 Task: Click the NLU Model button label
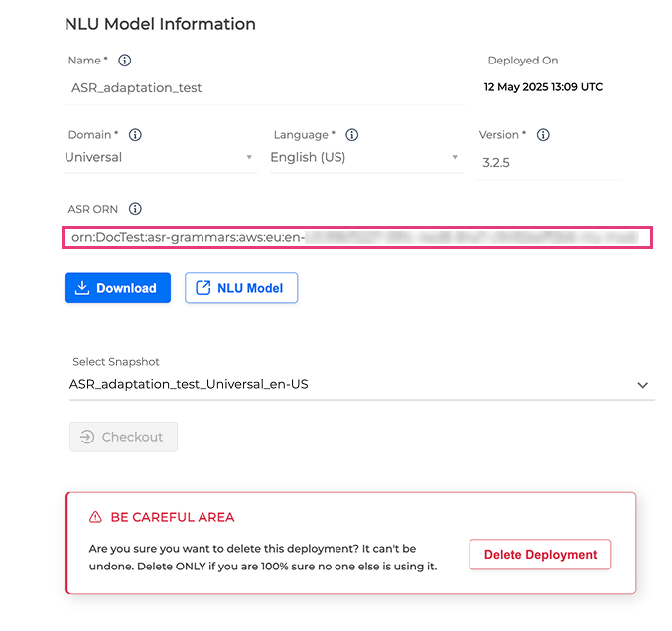250,288
